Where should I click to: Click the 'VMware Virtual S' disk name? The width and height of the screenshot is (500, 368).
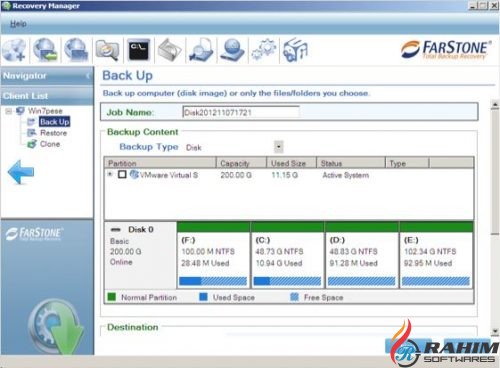(x=169, y=175)
